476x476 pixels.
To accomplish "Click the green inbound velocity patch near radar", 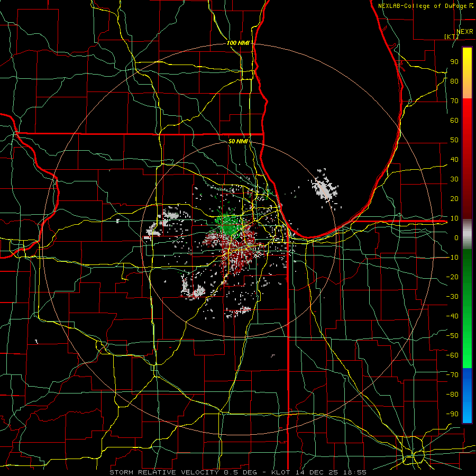I will [228, 224].
